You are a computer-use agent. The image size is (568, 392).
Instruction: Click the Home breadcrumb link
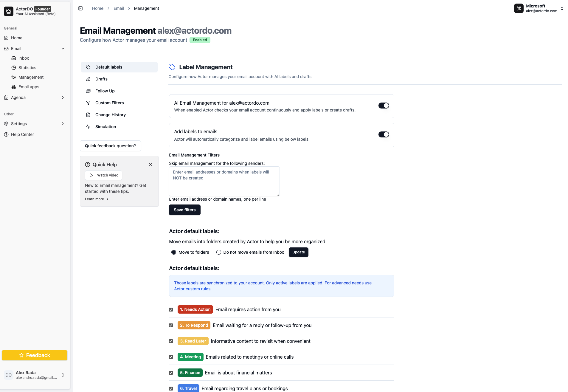click(98, 8)
